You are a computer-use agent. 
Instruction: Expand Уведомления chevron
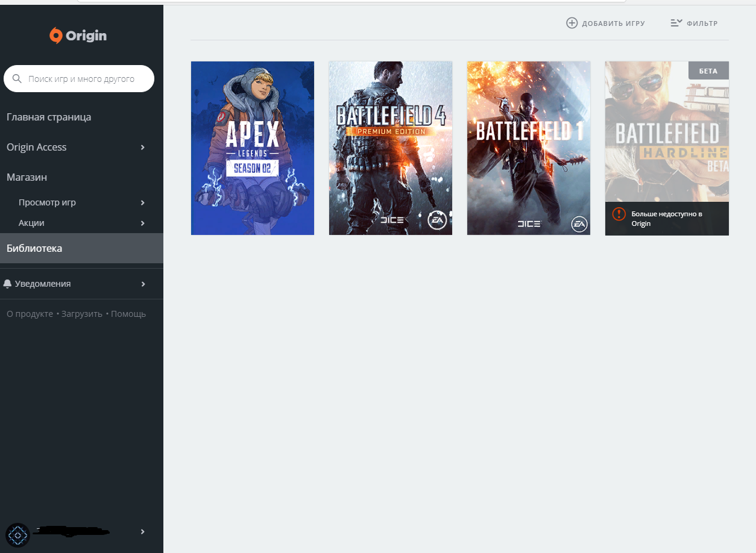(143, 284)
